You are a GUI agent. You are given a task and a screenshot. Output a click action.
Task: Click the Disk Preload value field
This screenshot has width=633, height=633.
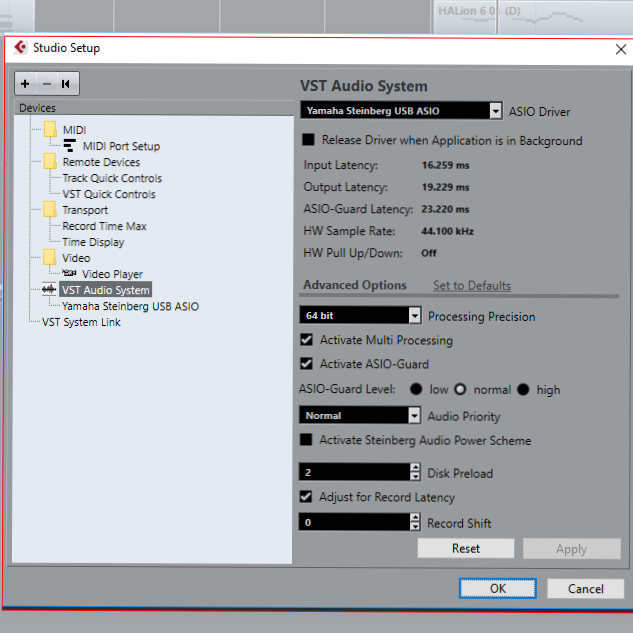click(354, 472)
